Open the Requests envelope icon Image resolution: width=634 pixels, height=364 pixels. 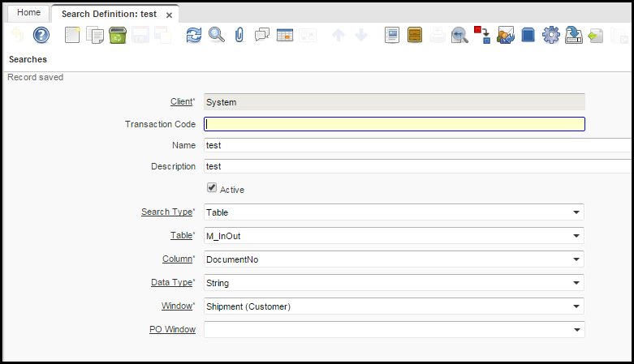point(506,35)
